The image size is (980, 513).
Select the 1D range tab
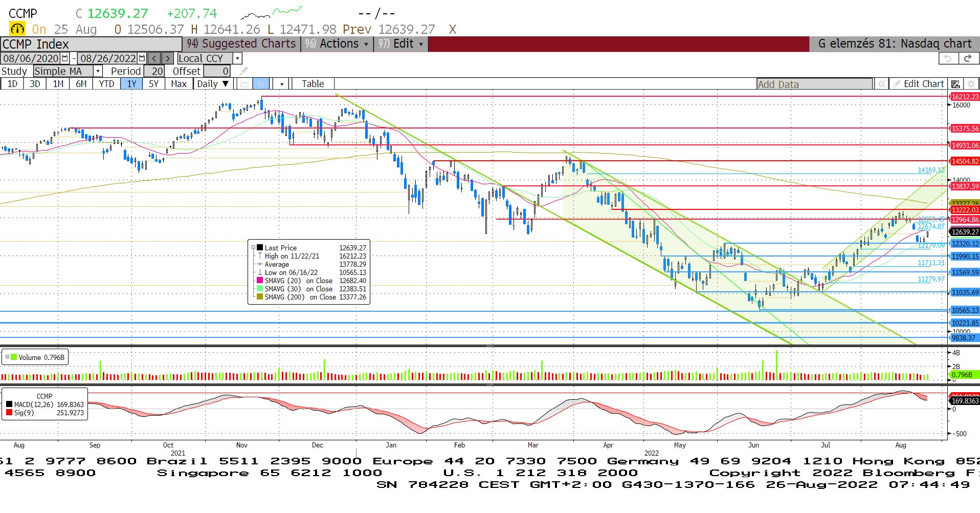click(12, 83)
